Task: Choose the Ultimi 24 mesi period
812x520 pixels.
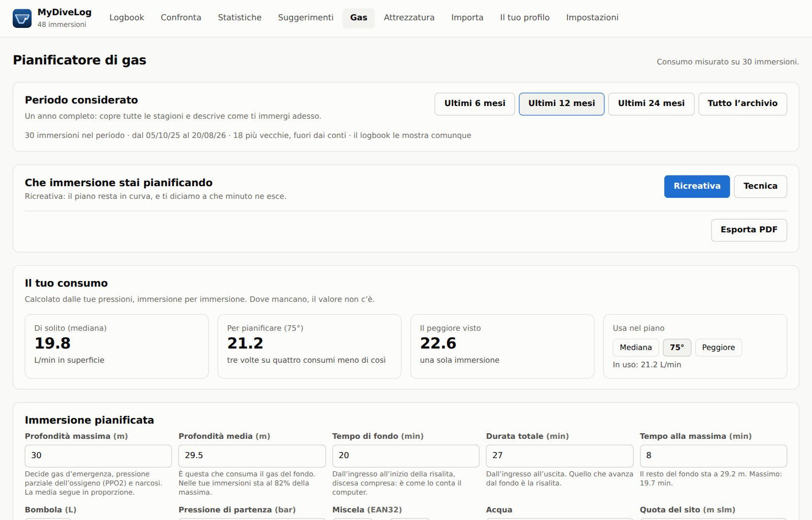Action: pyautogui.click(x=651, y=103)
